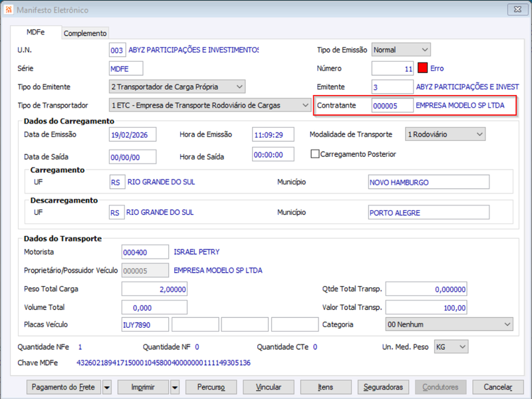Screen dimensions: 532x399
Task: Enable Carregamento Posterior checkbox
Action: [315, 154]
